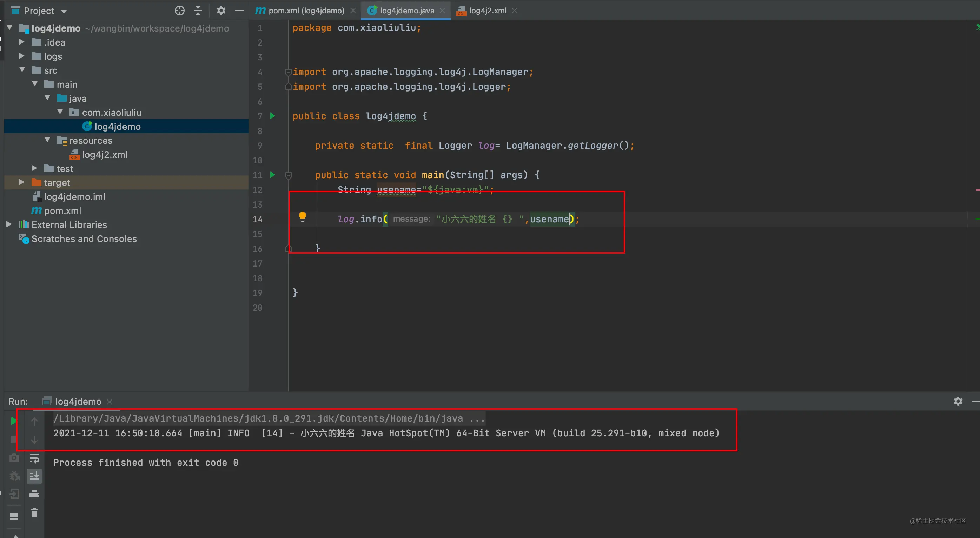Click the exit/sign-out icon in Run toolbar
980x538 pixels.
[14, 494]
